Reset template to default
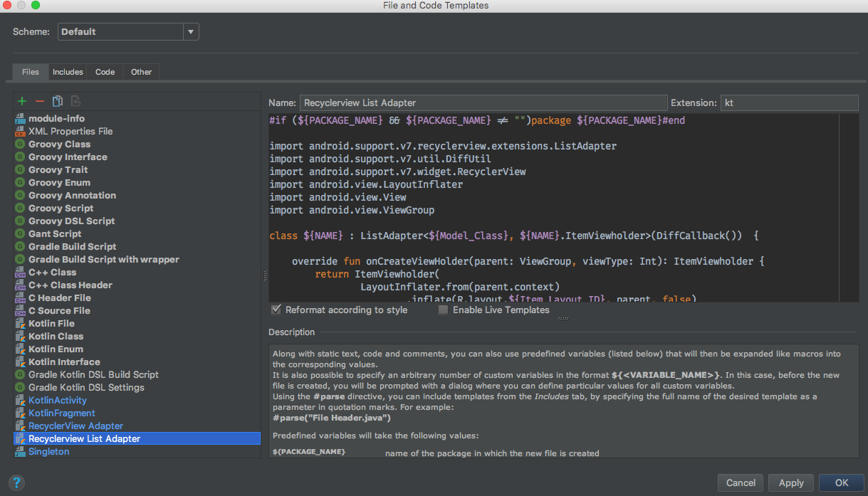 click(x=74, y=101)
